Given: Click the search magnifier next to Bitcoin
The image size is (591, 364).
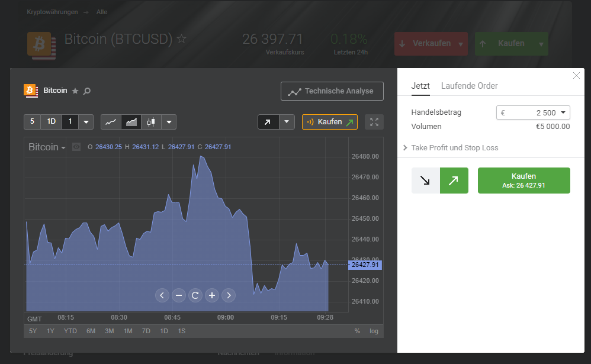Looking at the screenshot, I should (87, 91).
